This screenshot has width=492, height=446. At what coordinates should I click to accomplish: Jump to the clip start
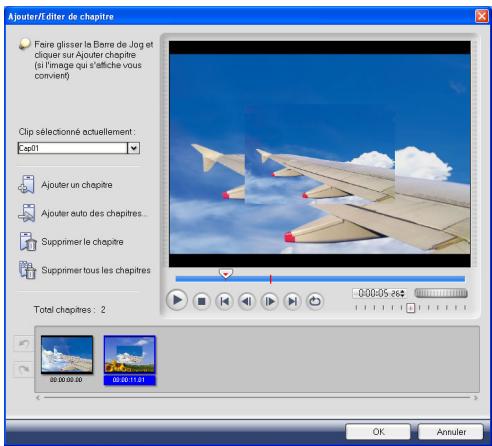(224, 301)
